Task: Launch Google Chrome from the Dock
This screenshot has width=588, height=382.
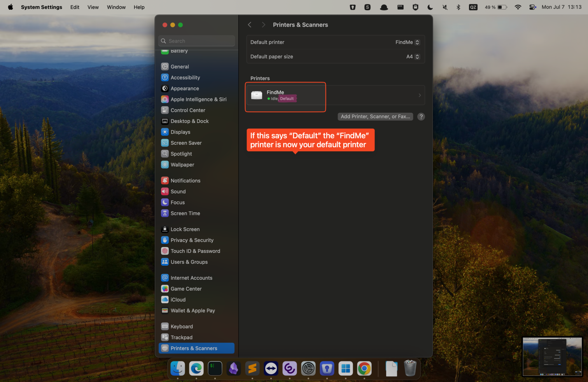Action: point(364,368)
